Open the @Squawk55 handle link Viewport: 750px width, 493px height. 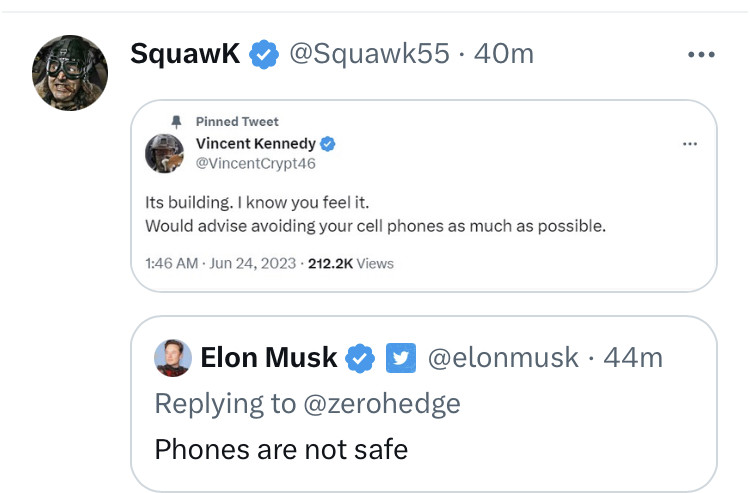[369, 54]
